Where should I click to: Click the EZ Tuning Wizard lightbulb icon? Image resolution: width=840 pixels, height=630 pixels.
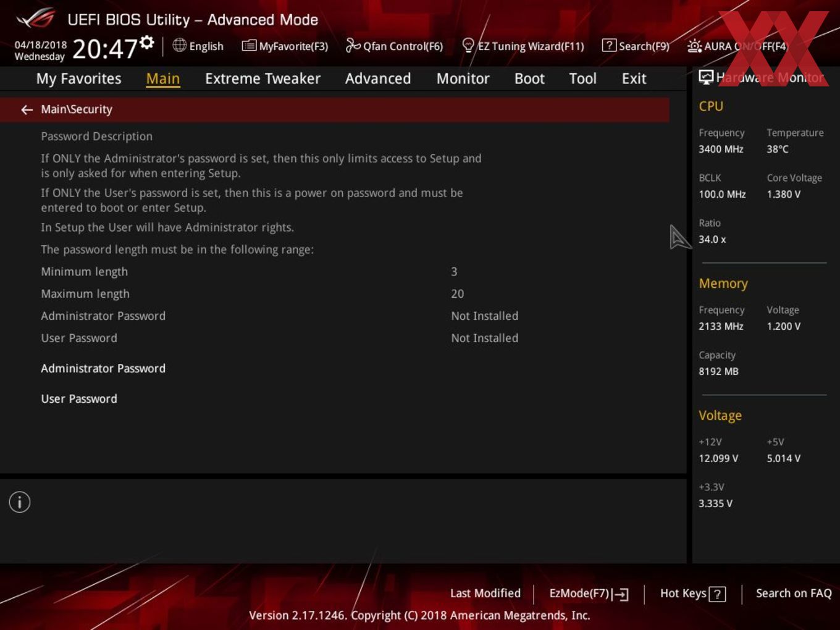468,45
